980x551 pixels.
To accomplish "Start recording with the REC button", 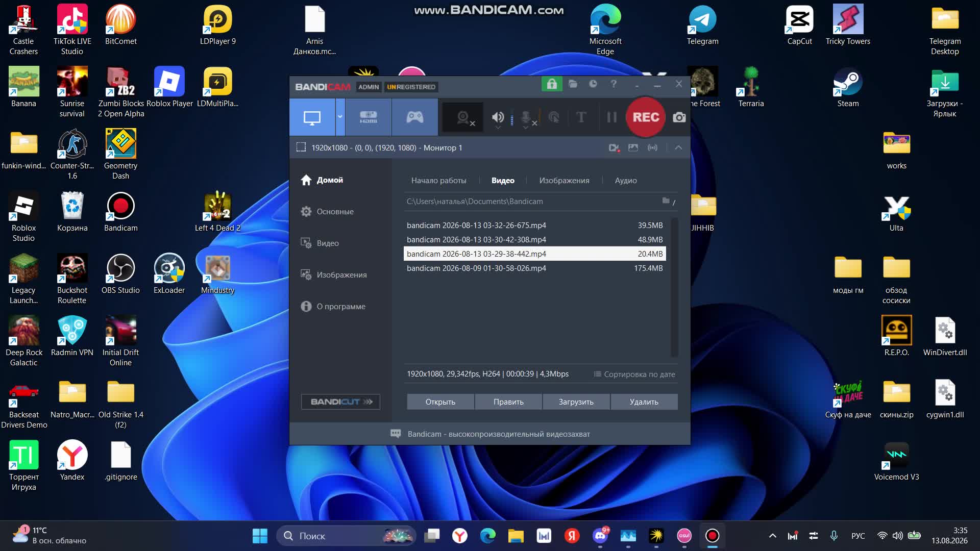I will point(646,117).
